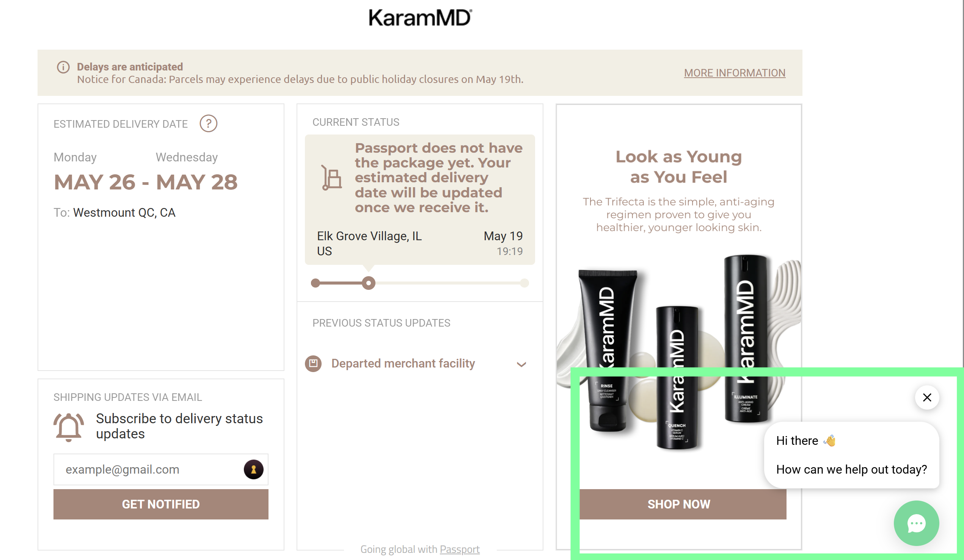Screen dimensions: 964x560
Task: Click the first progress tracker dot
Action: [x=315, y=283]
